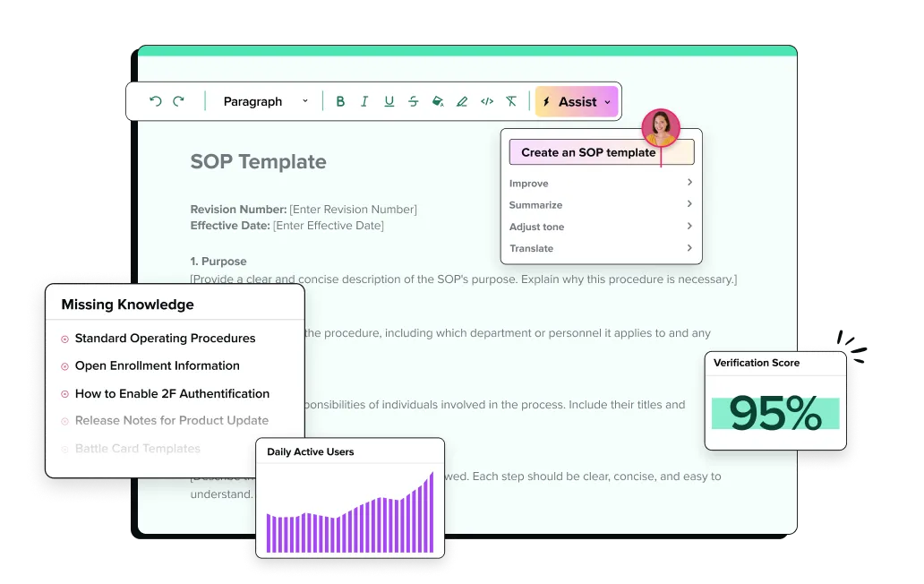The image size is (924, 584).
Task: Expand the Translate submenu arrow
Action: (689, 248)
